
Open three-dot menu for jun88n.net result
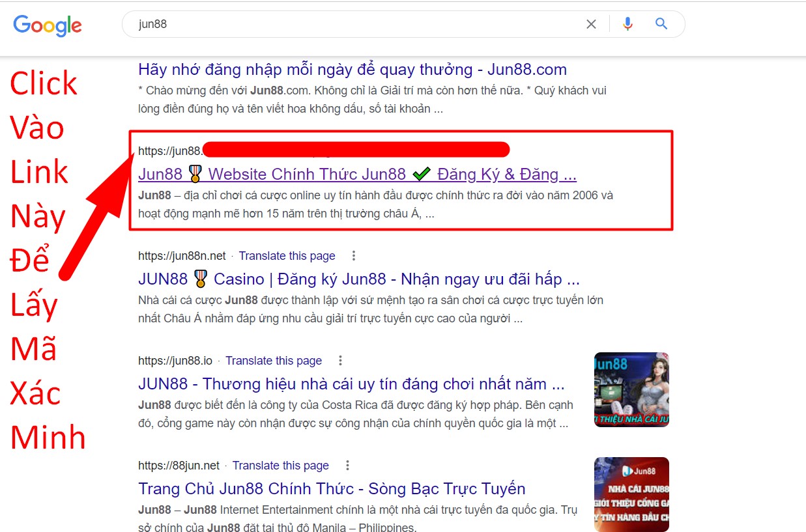pos(354,255)
